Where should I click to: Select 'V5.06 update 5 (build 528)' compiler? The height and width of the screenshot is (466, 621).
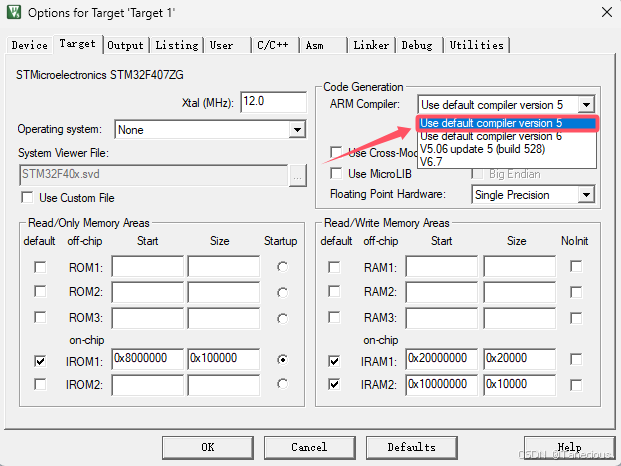pos(507,149)
